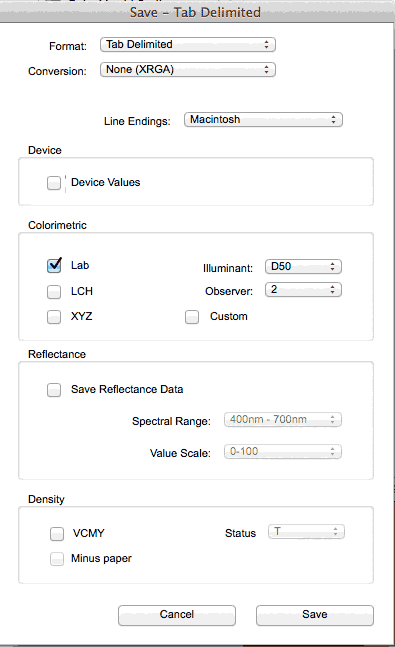Enable the Custom colorimetric checkbox
This screenshot has height=647, width=395.
[192, 317]
